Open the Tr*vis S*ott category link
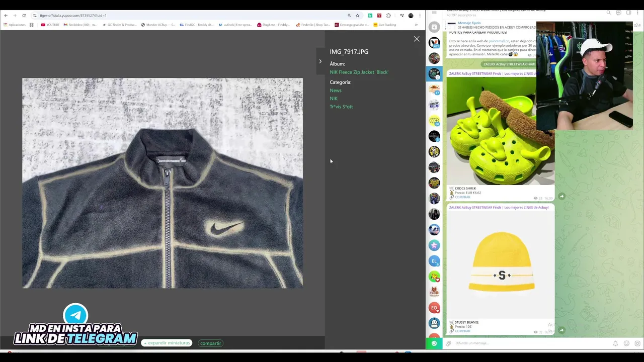Screen dimensions: 644x362 (x=341, y=107)
